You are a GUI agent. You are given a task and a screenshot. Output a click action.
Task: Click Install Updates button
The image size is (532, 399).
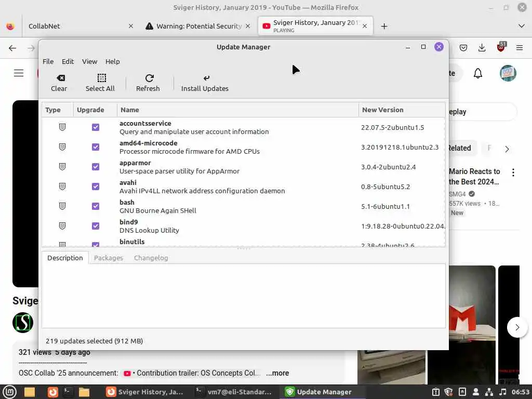(x=205, y=83)
